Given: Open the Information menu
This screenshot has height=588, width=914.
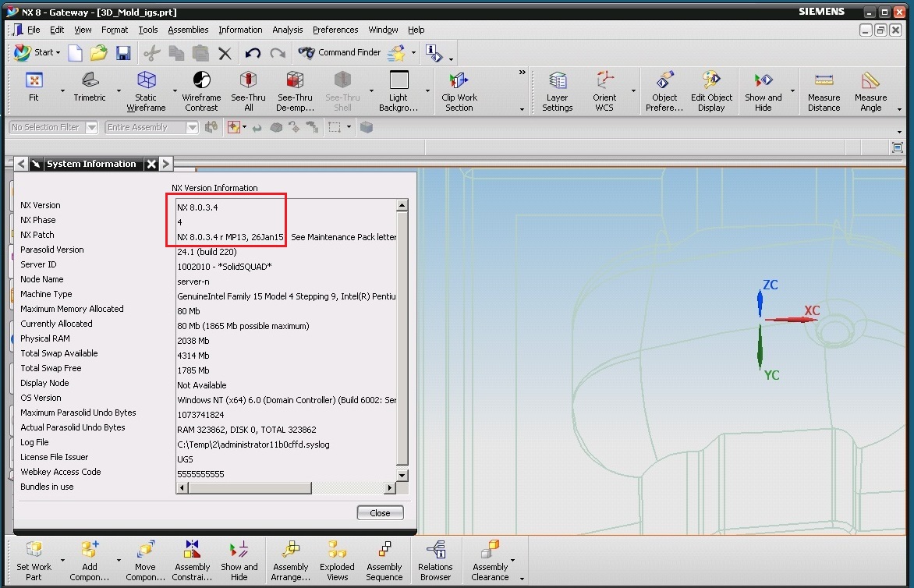Looking at the screenshot, I should [240, 30].
